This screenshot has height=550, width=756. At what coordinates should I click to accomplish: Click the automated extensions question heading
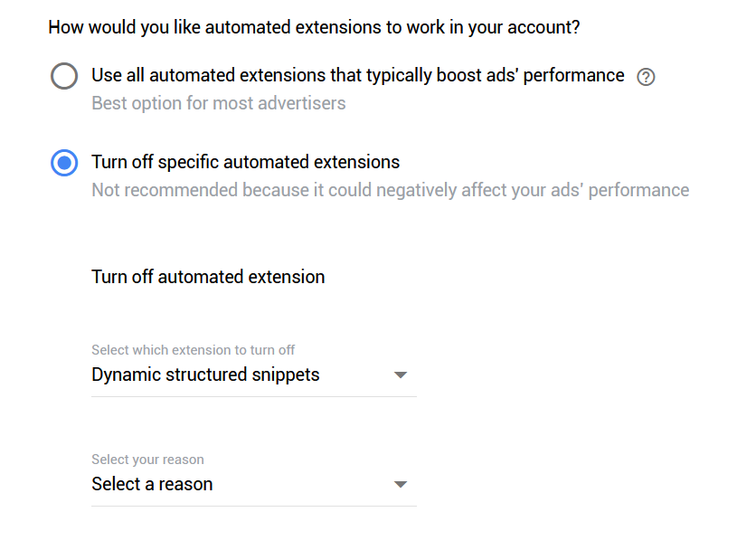pos(314,27)
